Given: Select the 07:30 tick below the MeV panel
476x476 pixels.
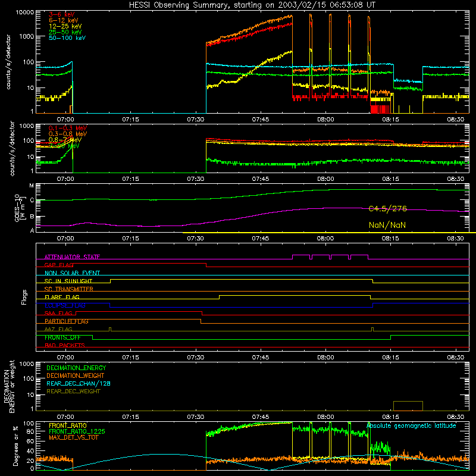Looking at the screenshot, I should coord(196,179).
